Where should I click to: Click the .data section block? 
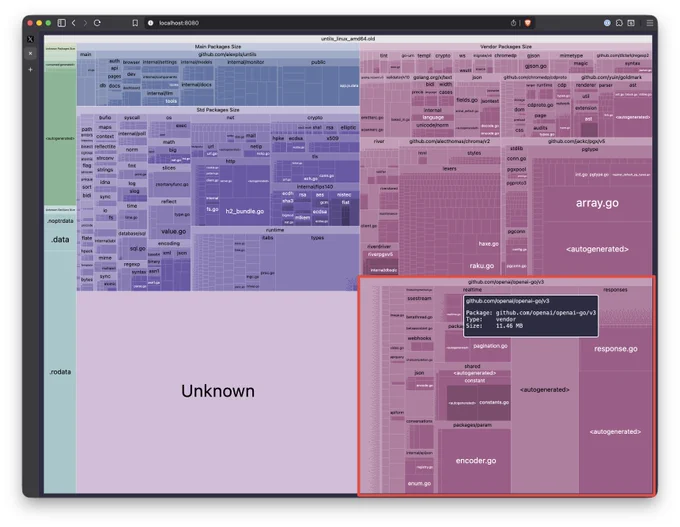pos(60,239)
